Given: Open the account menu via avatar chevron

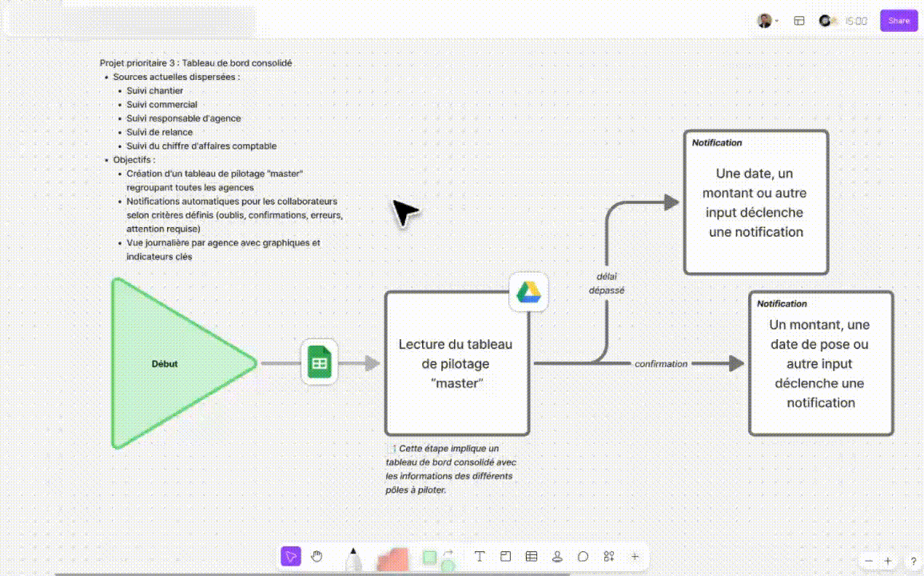Looking at the screenshot, I should click(777, 21).
